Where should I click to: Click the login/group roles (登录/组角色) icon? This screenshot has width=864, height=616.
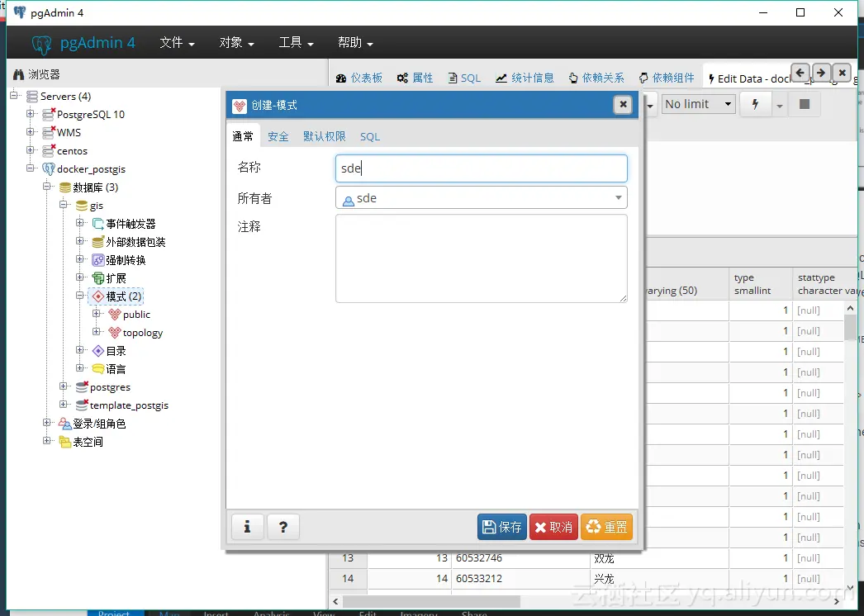pos(65,424)
